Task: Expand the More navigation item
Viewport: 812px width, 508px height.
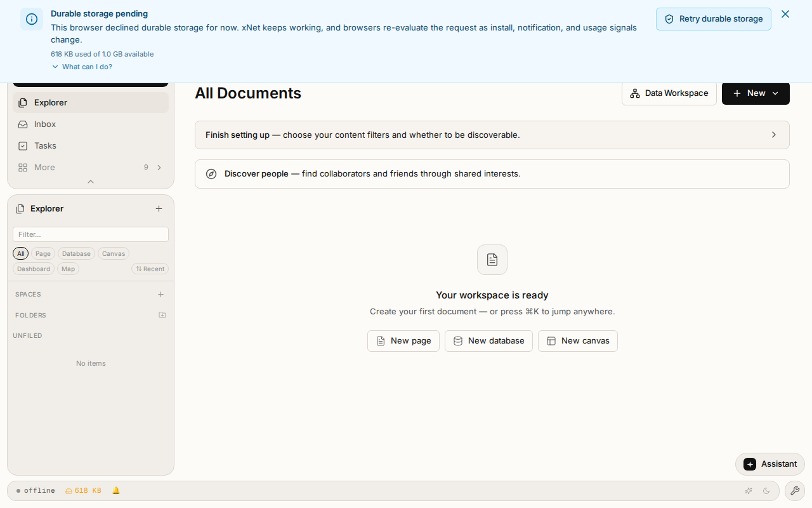Action: [x=91, y=168]
